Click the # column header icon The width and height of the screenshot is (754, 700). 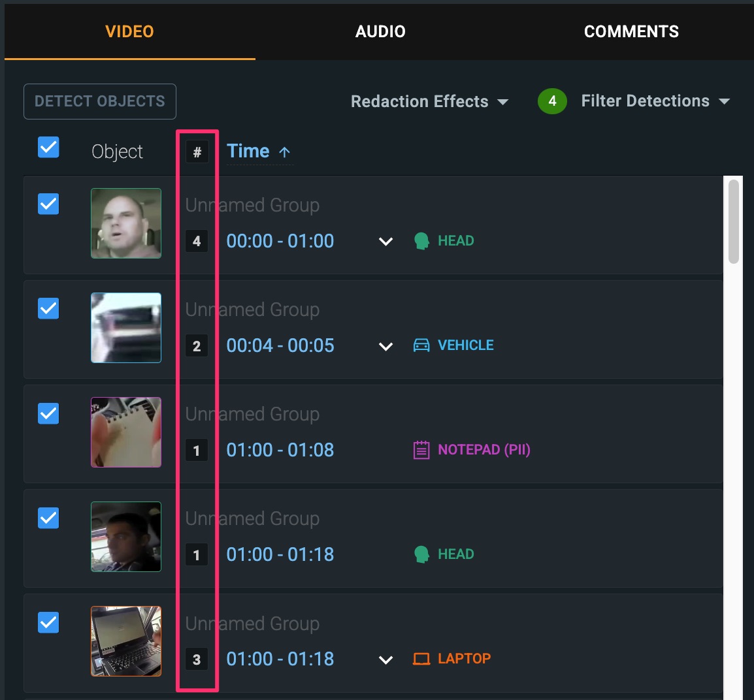point(197,152)
